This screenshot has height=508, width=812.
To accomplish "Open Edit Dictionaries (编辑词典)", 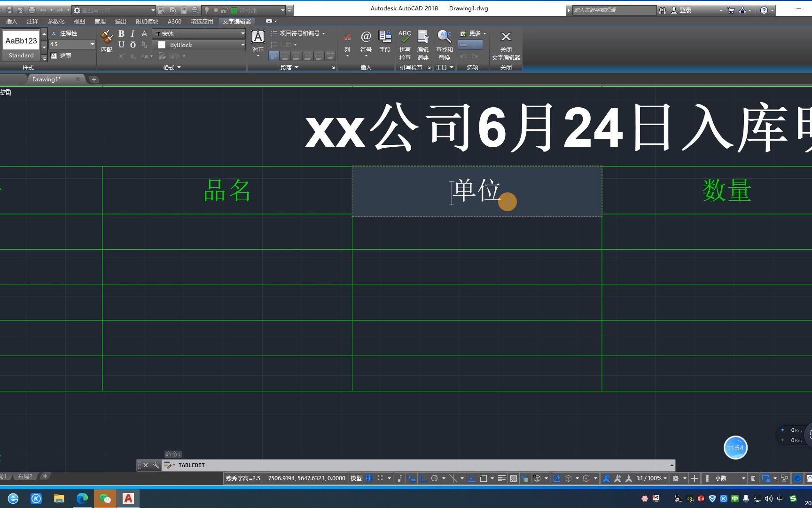I will click(x=423, y=45).
